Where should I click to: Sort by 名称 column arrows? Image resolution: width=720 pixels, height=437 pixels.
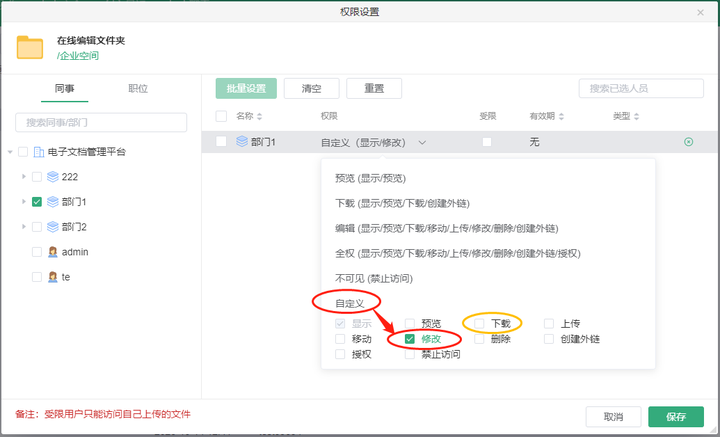coord(259,117)
